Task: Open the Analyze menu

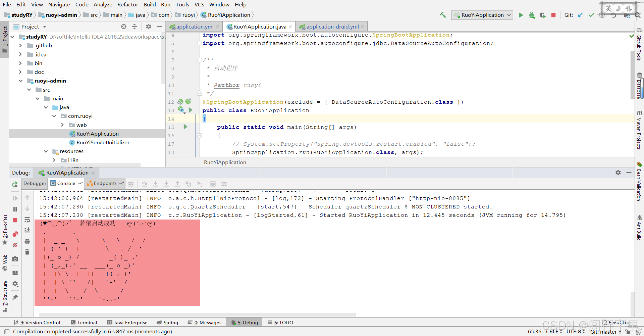Action: pyautogui.click(x=103, y=4)
